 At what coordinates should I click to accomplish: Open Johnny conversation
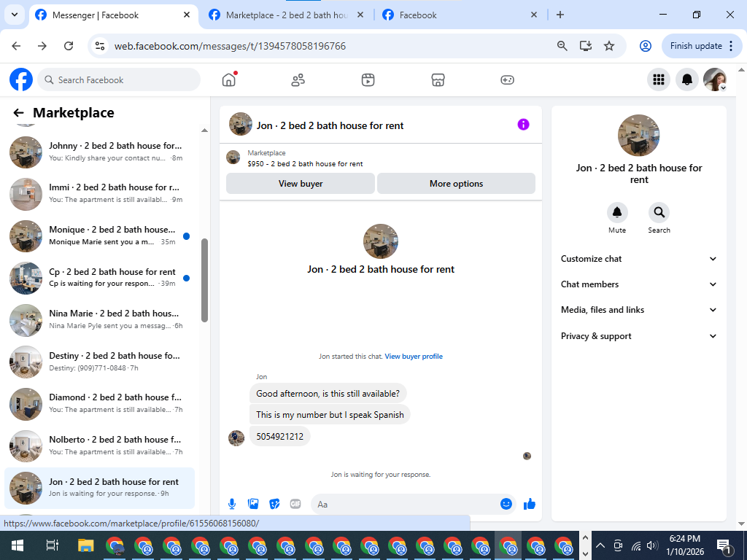(x=99, y=152)
